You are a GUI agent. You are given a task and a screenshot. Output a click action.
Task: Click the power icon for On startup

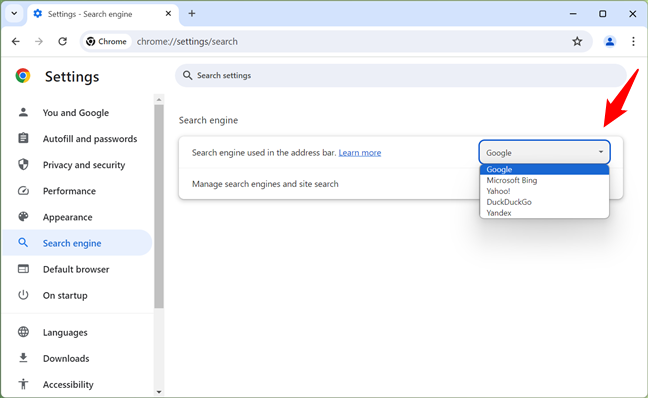pyautogui.click(x=23, y=295)
